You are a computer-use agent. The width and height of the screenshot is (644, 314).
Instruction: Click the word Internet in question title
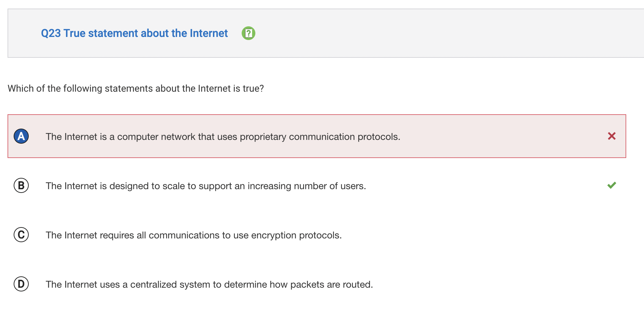209,33
